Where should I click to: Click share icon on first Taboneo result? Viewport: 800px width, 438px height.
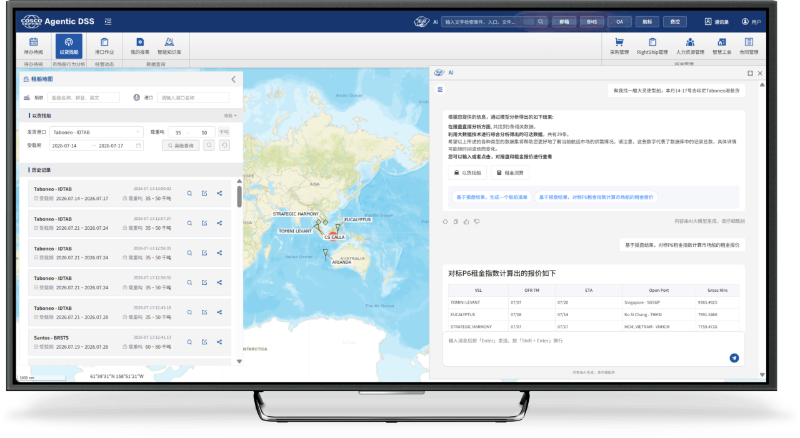point(219,193)
